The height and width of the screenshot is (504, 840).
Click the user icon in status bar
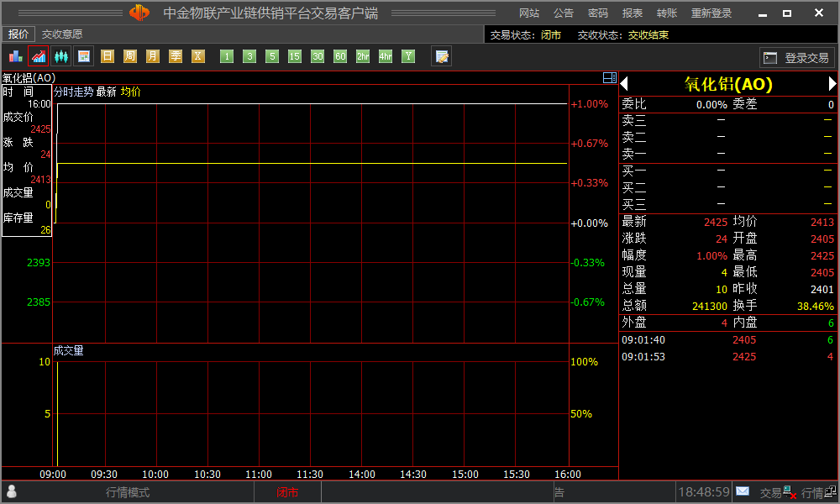[x=11, y=491]
